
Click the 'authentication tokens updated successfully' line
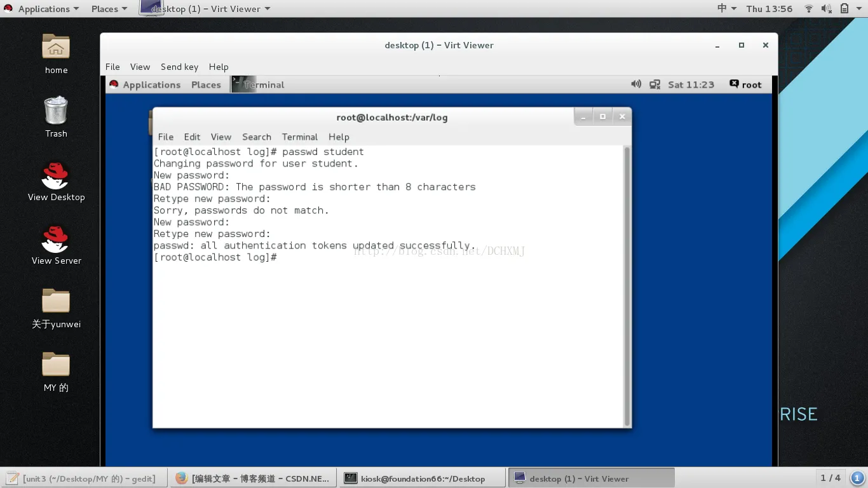coord(315,245)
